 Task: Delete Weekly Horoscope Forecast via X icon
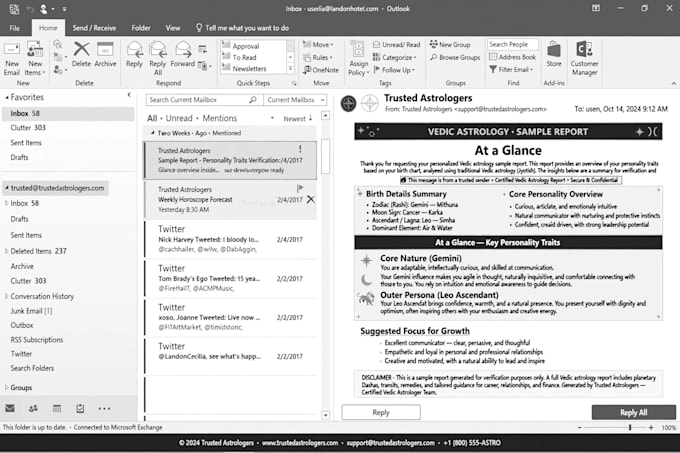click(311, 200)
